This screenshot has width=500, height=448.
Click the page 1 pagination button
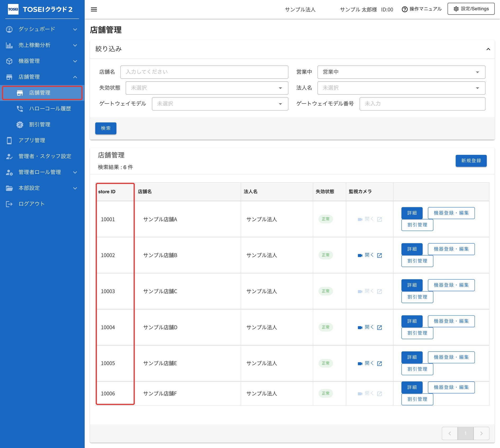pyautogui.click(x=465, y=433)
